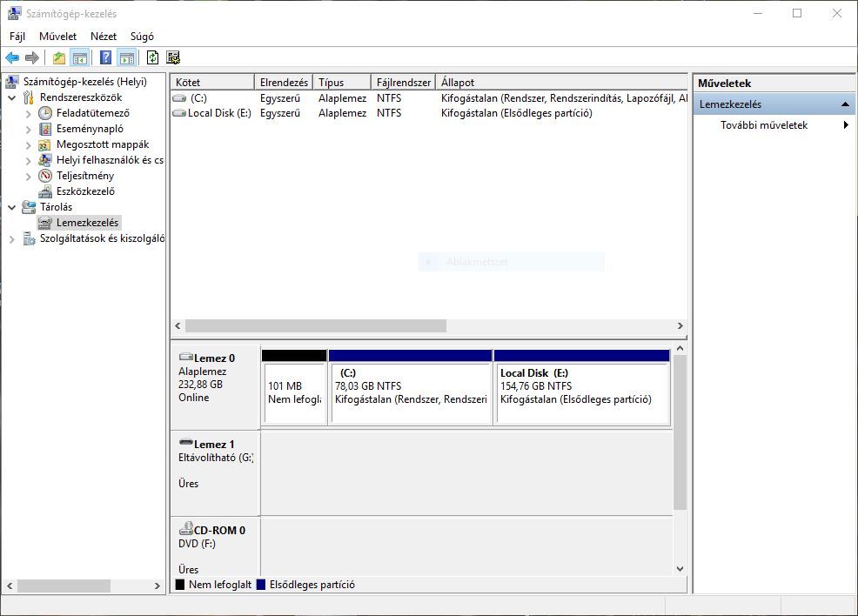
Task: Sort by the Fájlrendszer column header
Action: pos(403,82)
